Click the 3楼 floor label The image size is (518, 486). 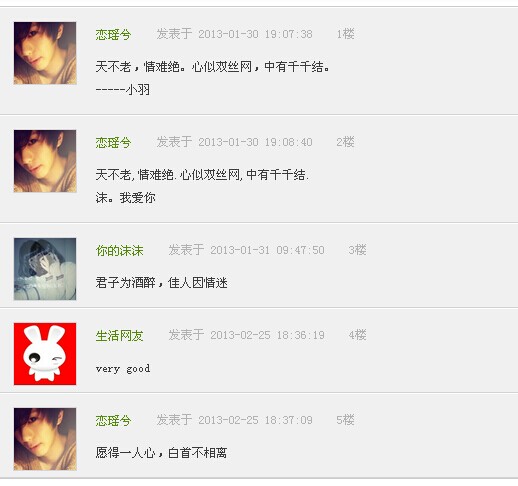(x=357, y=250)
